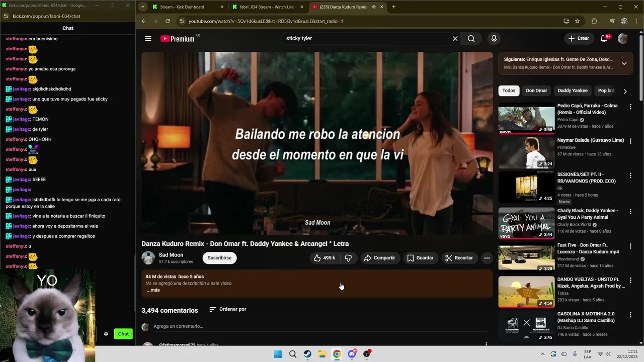Open options for DANDO VUELTAS video
Screen dimensions: 644x362
pos(630,280)
